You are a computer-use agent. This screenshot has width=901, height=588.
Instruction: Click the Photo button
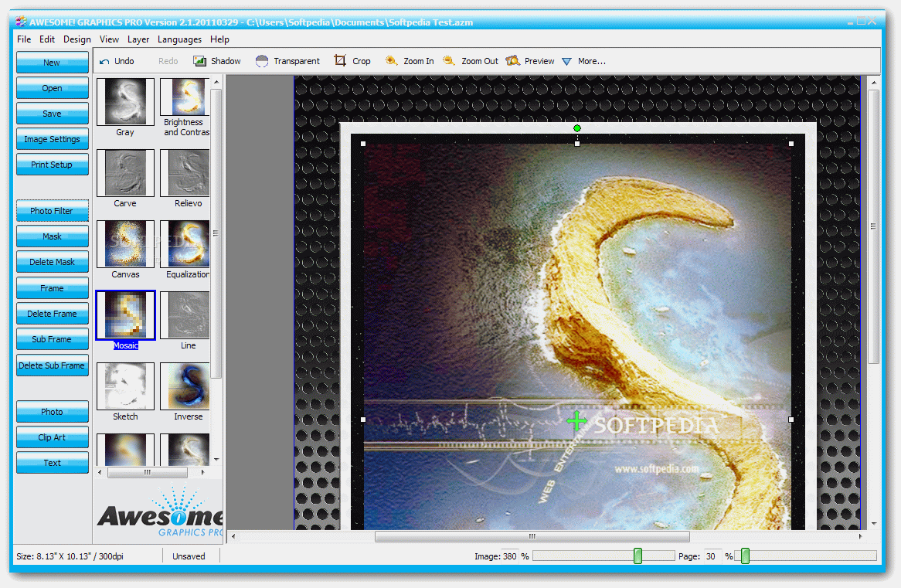(53, 412)
